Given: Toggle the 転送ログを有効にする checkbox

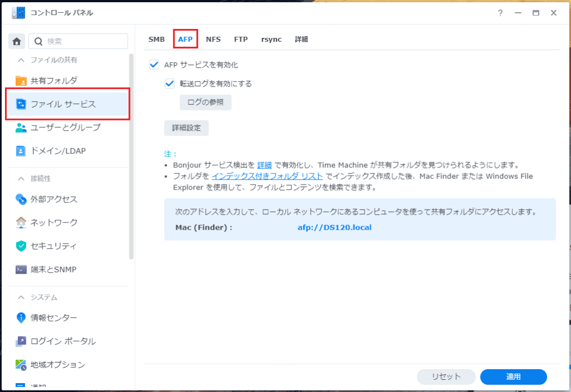Looking at the screenshot, I should [170, 84].
